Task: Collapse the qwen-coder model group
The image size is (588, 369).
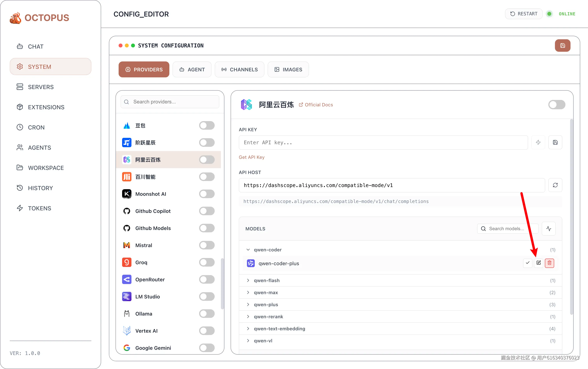Action: 248,250
